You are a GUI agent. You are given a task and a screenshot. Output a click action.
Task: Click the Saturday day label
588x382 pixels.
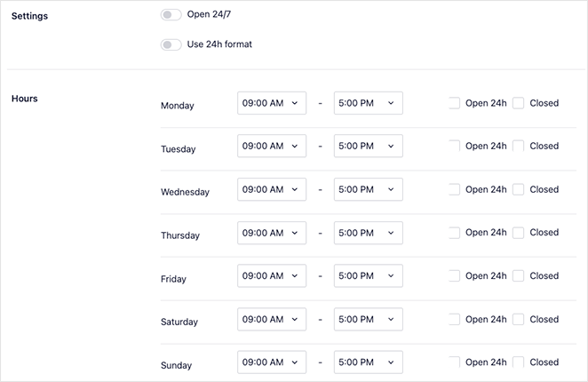[179, 322]
